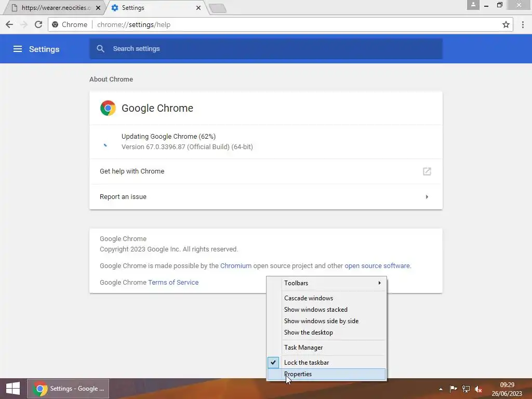Open Action Center flag icon in tray
The width and height of the screenshot is (532, 399).
(453, 389)
